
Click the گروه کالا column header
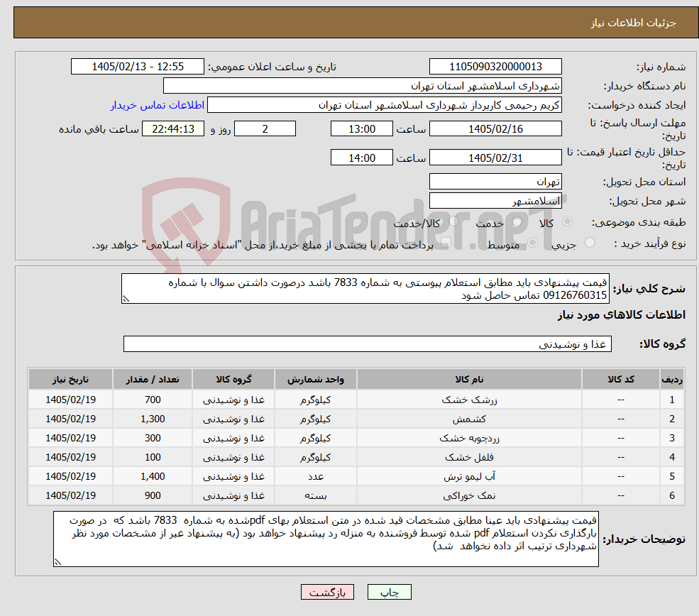click(233, 379)
